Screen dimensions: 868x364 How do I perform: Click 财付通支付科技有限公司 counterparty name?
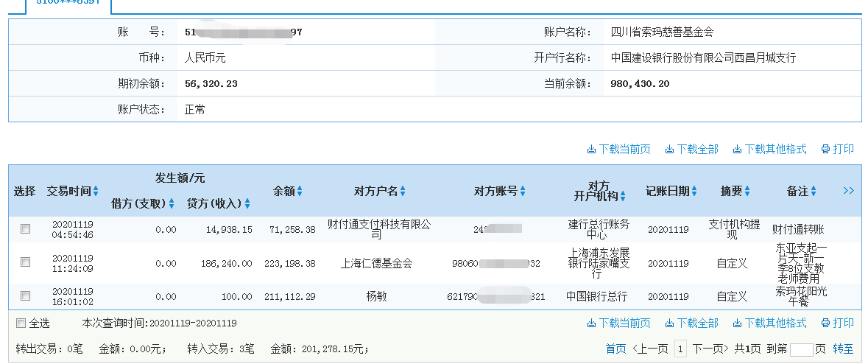pyautogui.click(x=378, y=229)
